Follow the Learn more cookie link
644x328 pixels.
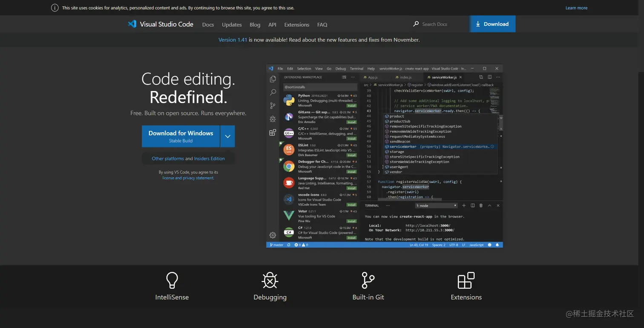(576, 8)
